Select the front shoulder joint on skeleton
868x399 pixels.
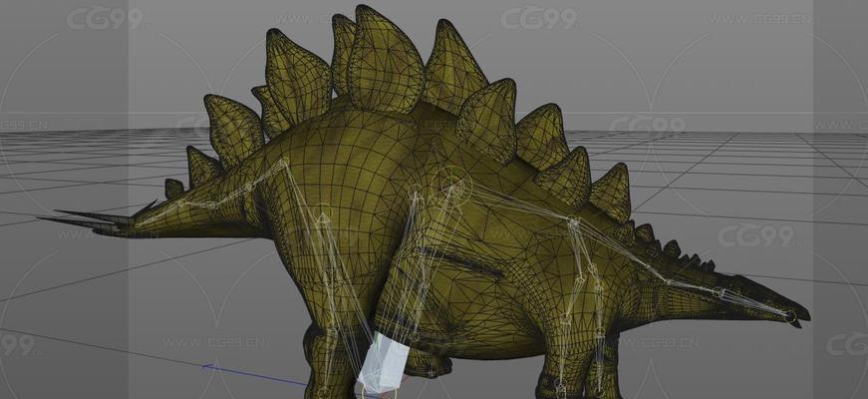573,222
